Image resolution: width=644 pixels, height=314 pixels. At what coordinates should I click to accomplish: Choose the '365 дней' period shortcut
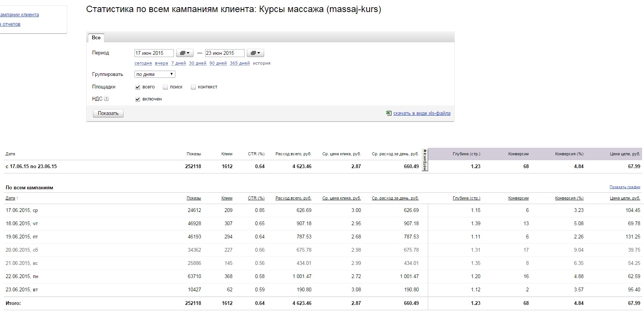240,63
